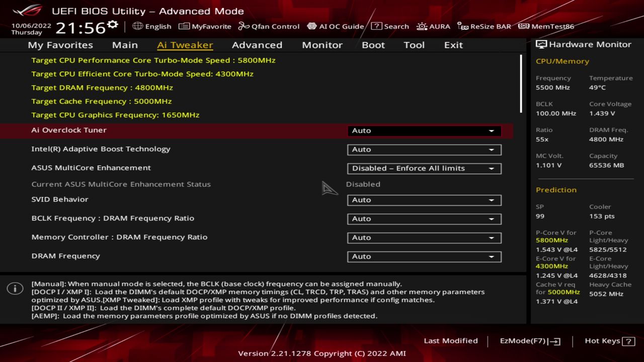
Task: Click the Prediction section heading
Action: pyautogui.click(x=556, y=190)
